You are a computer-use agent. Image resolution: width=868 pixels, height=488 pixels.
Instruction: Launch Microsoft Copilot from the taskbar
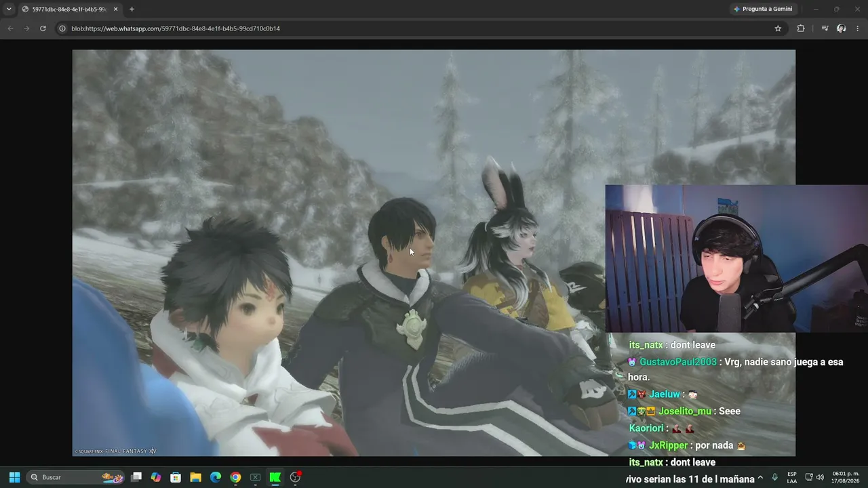(x=156, y=477)
